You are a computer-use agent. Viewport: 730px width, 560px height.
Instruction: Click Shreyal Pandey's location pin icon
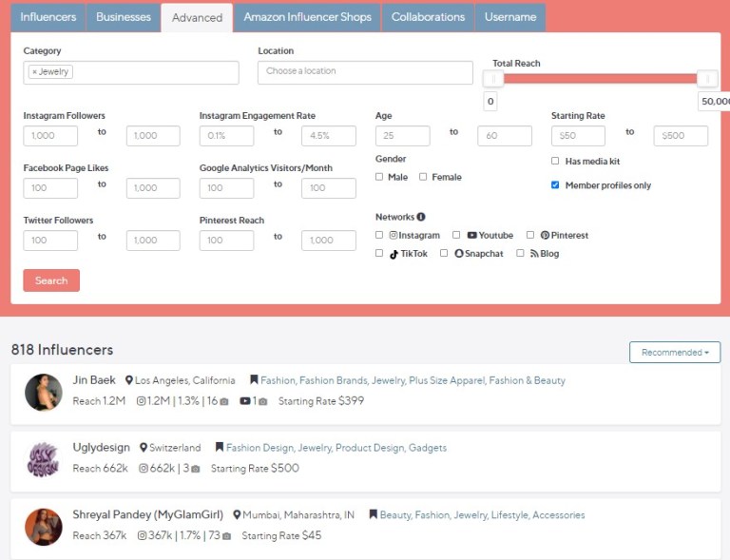237,515
